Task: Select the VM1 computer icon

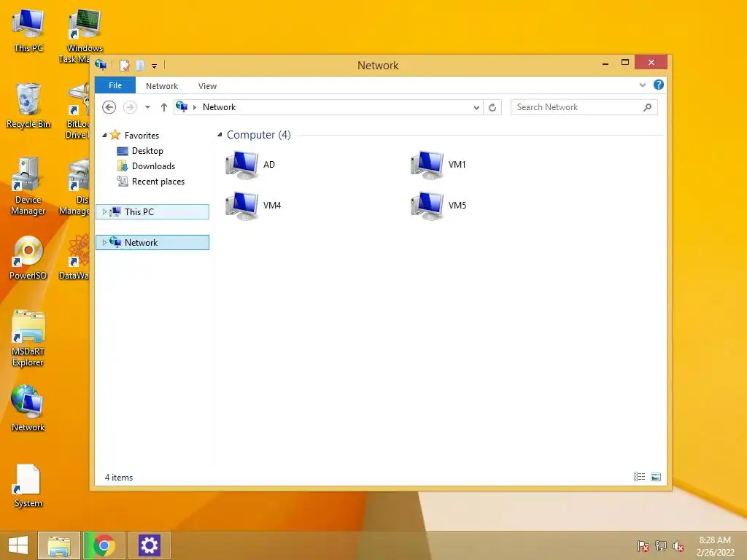Action: (x=427, y=165)
